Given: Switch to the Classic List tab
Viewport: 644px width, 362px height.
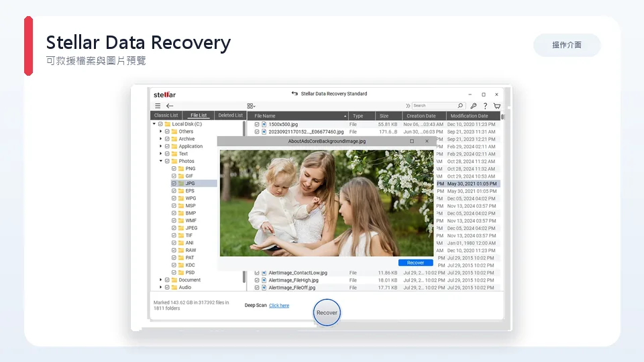Looking at the screenshot, I should [x=166, y=115].
